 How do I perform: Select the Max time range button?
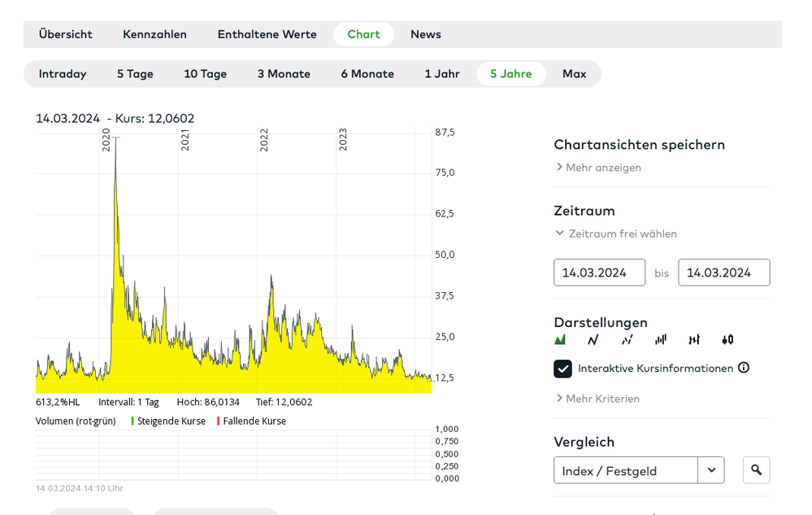tap(574, 74)
